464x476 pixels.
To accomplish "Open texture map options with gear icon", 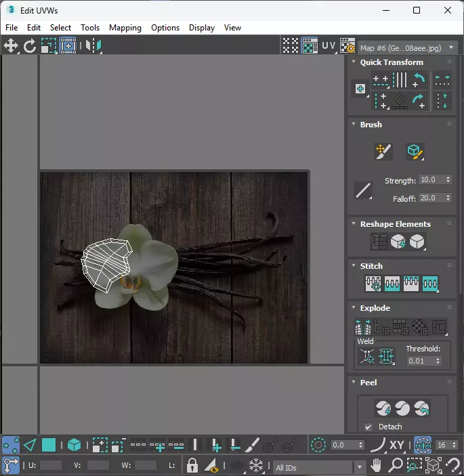I will tap(347, 46).
